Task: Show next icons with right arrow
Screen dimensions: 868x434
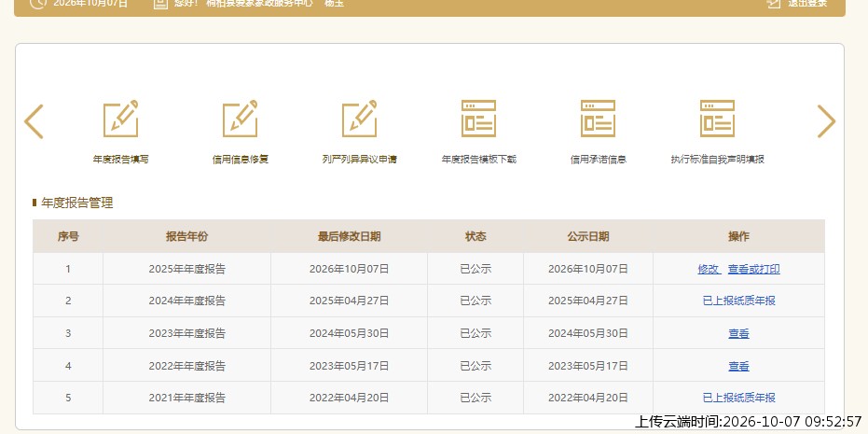Action: (x=826, y=121)
